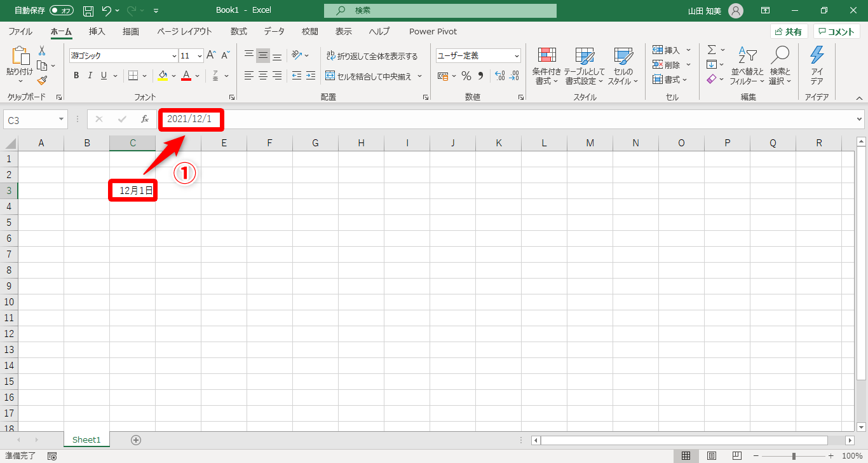Image resolution: width=868 pixels, height=463 pixels.
Task: Switch to the 挿入 tab
Action: 97,31
